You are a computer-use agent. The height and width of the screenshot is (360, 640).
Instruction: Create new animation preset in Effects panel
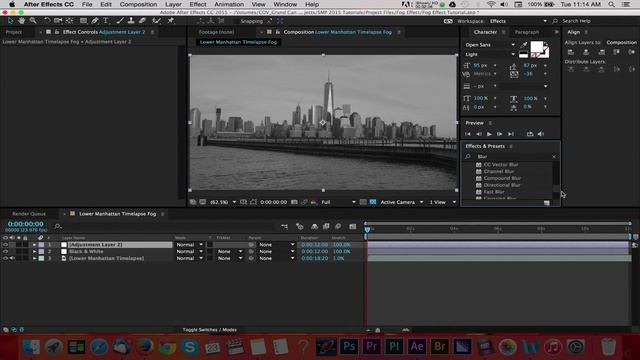point(547,203)
